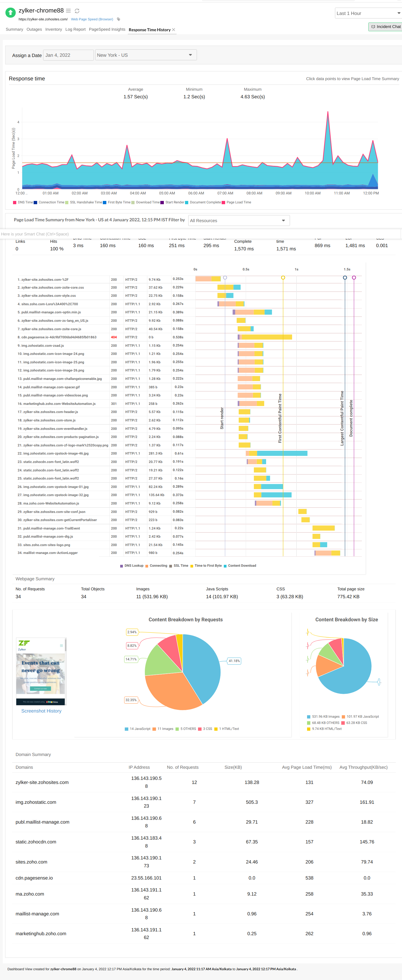Close the Response Time History tab

(x=174, y=30)
